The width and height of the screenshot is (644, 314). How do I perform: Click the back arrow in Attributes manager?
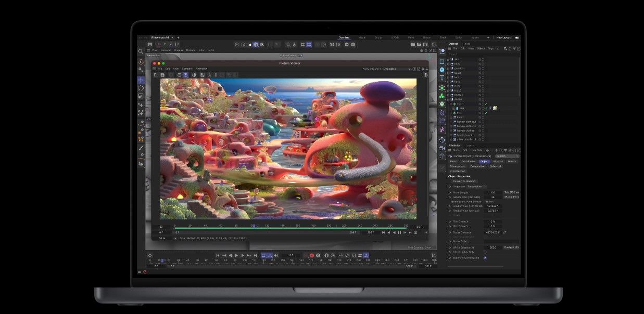487,150
